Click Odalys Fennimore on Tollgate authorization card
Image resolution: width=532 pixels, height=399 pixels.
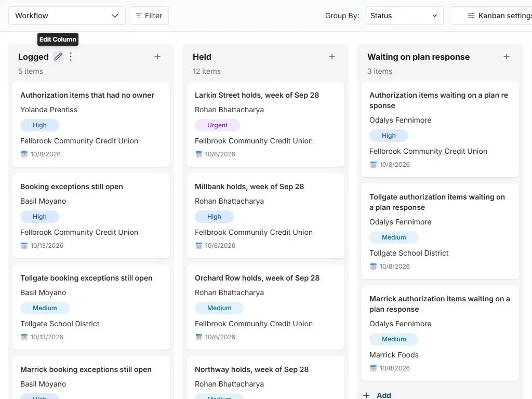(x=401, y=222)
